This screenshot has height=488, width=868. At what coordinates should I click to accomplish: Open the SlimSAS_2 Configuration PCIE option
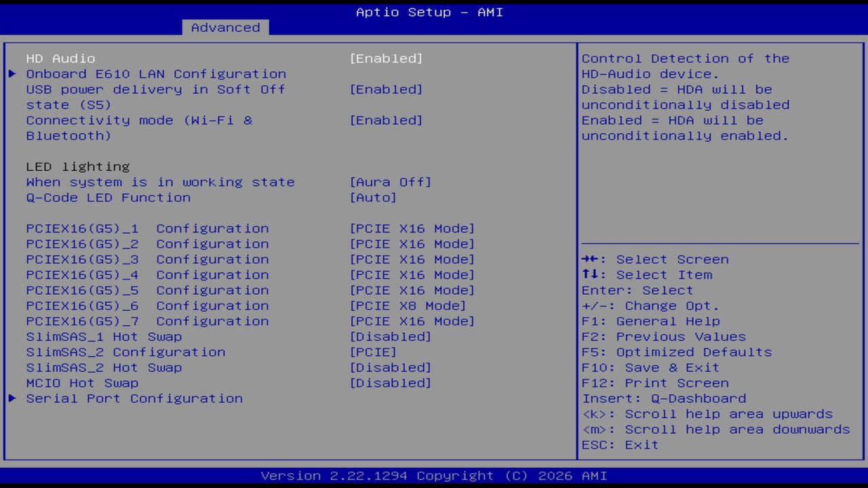tap(374, 352)
